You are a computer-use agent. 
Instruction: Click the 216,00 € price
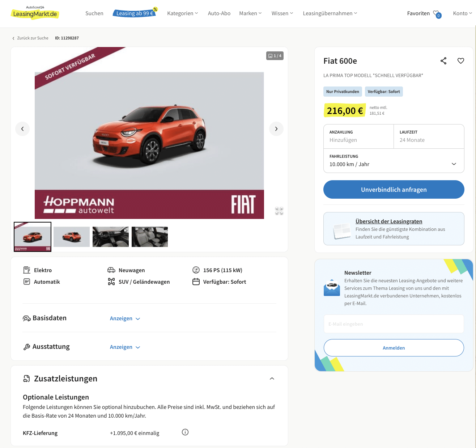tap(345, 111)
